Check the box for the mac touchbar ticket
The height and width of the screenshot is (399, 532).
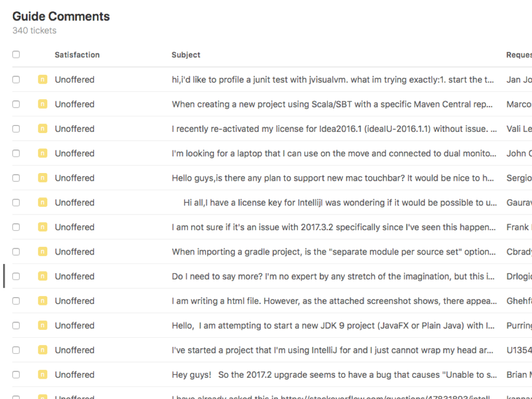[x=16, y=178]
